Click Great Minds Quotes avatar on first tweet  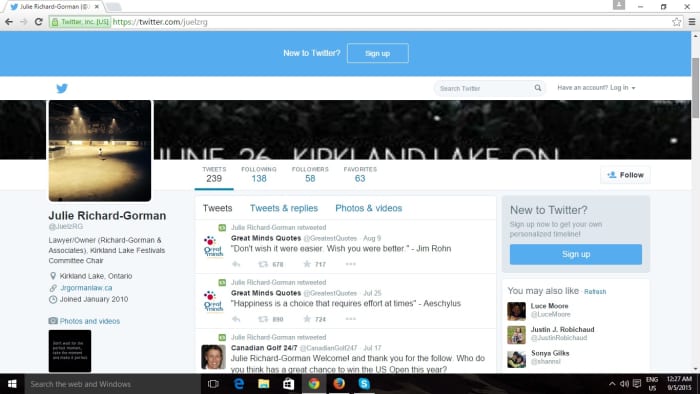[213, 246]
